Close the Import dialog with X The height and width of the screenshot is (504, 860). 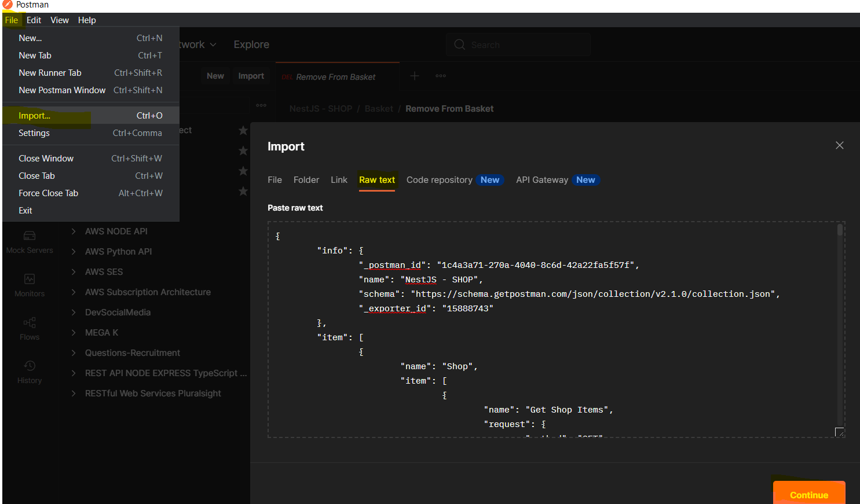coord(840,145)
